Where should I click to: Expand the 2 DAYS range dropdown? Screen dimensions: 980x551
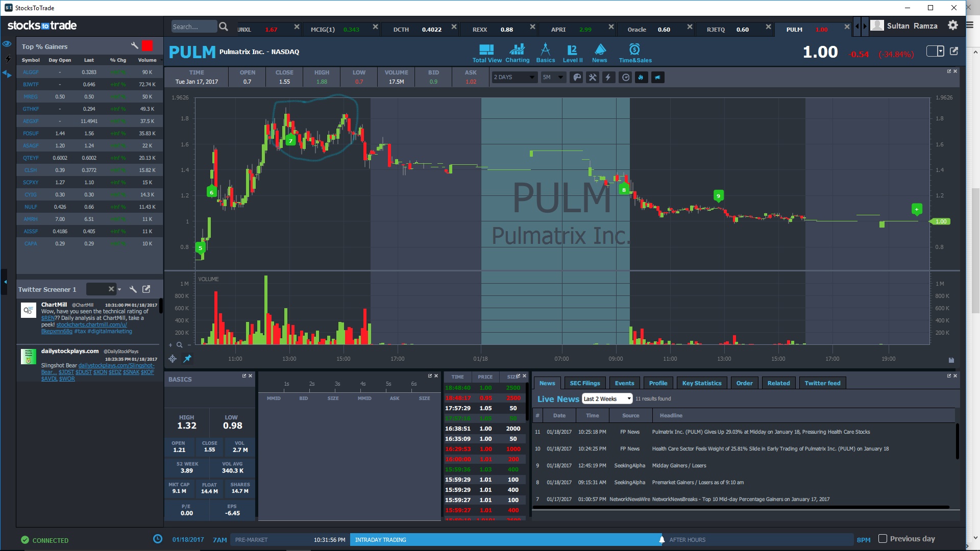[513, 78]
